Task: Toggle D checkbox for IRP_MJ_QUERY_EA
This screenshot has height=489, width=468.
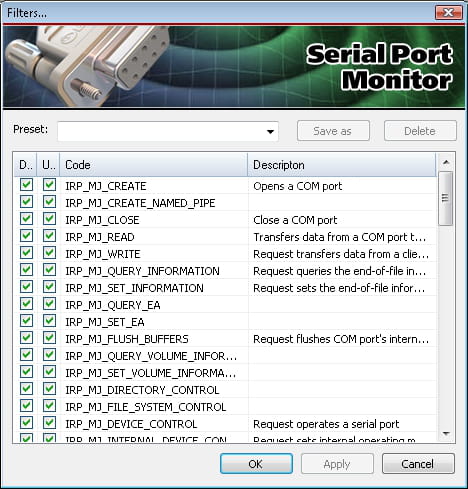Action: coord(26,303)
